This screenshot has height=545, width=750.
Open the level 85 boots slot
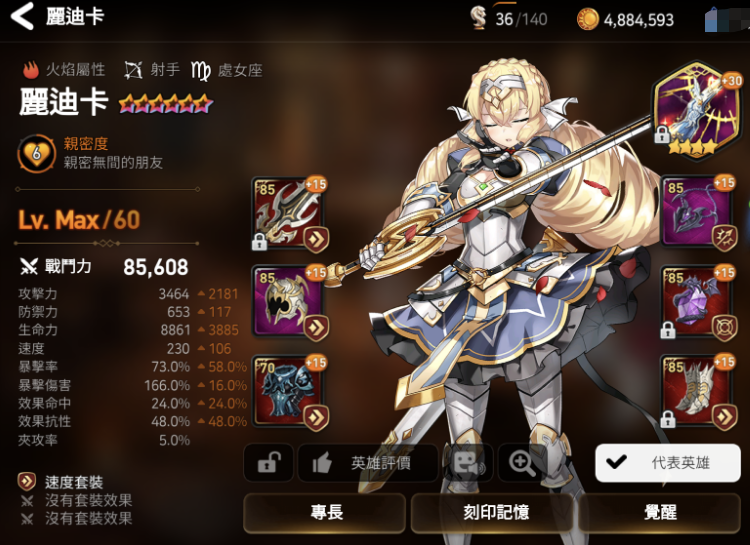[x=698, y=392]
